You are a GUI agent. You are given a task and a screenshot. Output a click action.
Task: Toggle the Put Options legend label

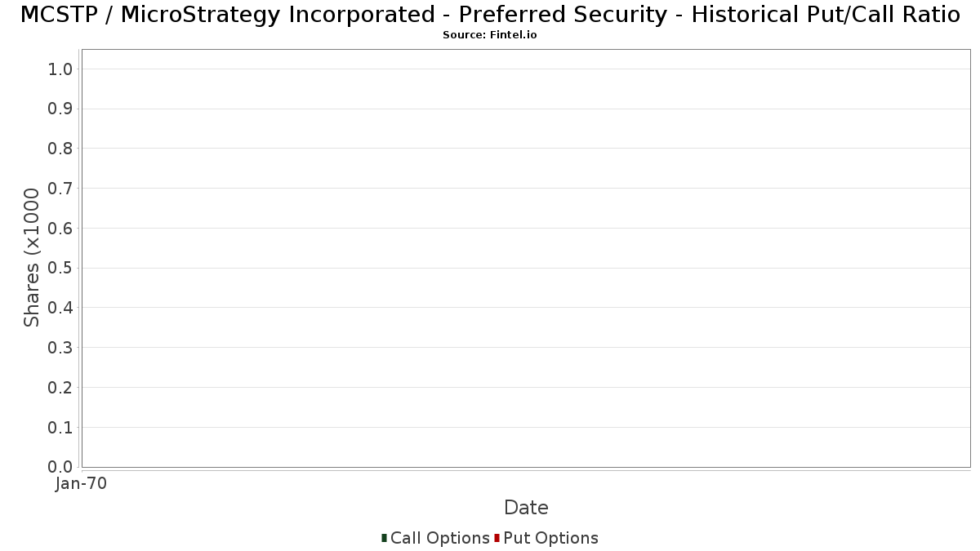550,538
